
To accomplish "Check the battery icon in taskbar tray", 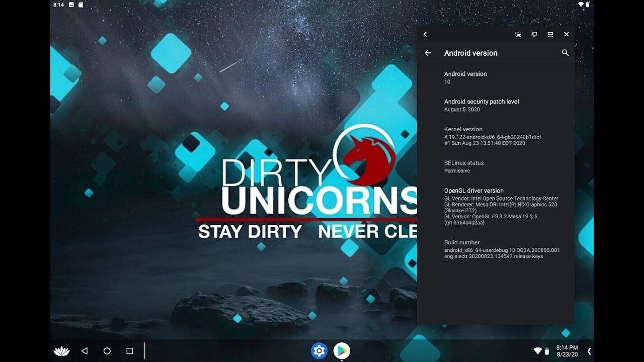I will tap(547, 351).
